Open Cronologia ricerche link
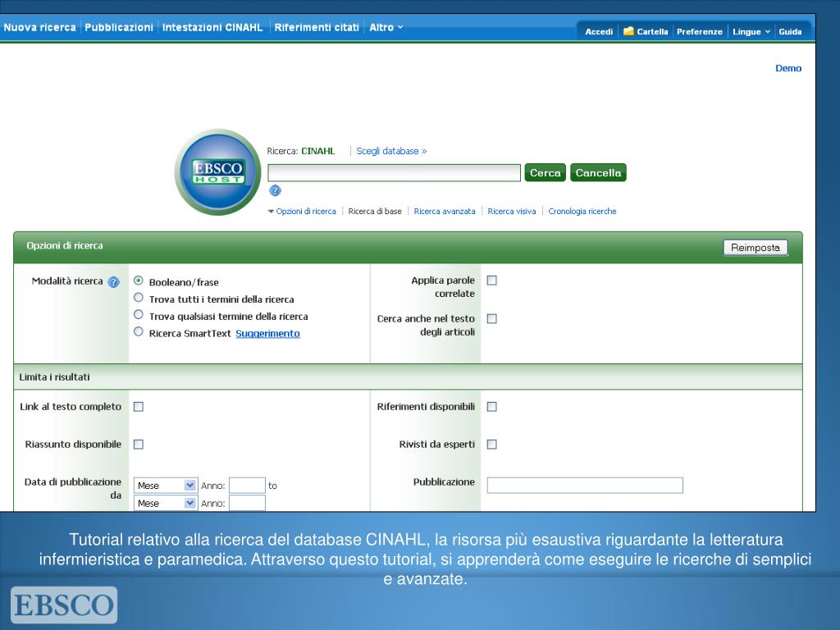The width and height of the screenshot is (840, 630). [582, 211]
